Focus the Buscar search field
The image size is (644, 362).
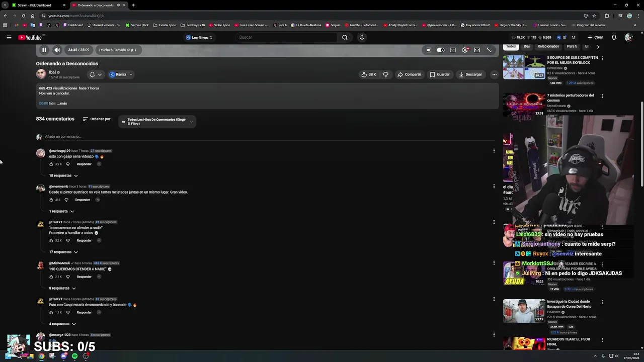(286, 37)
